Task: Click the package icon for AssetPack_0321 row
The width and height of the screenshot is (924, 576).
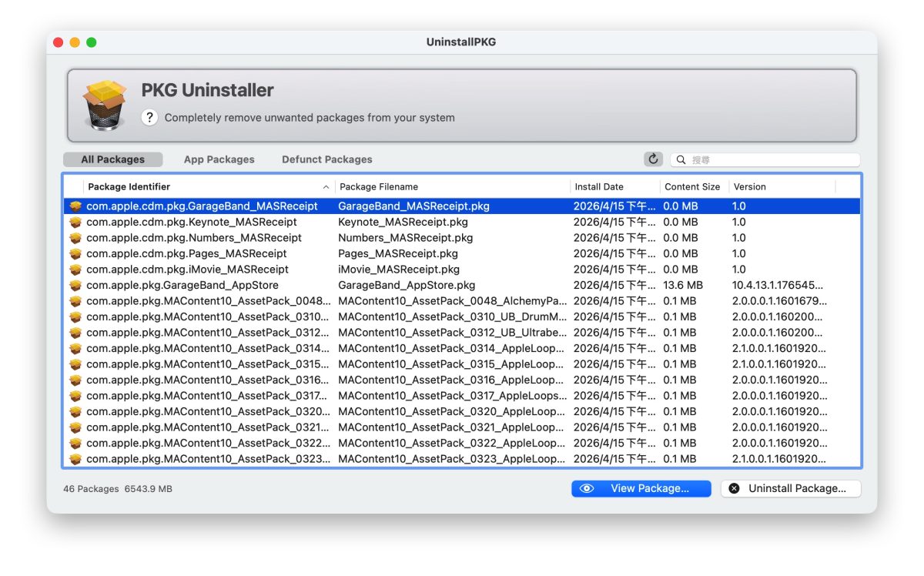Action: [x=75, y=427]
